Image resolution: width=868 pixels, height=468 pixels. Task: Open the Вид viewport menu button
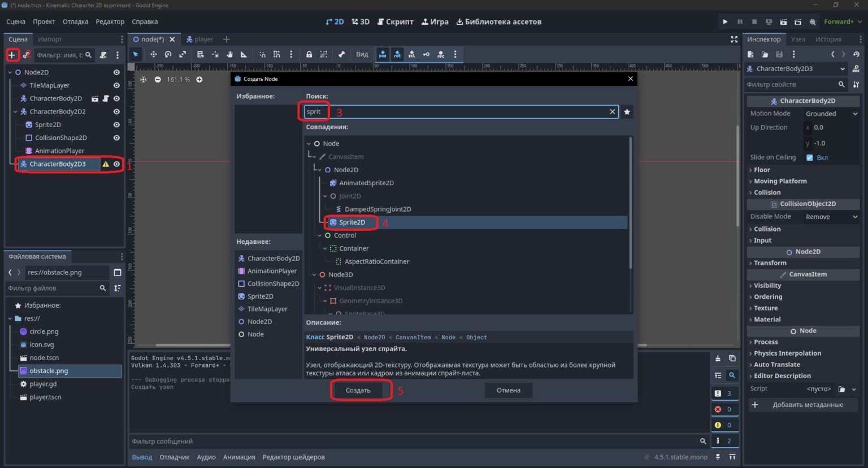click(x=362, y=54)
